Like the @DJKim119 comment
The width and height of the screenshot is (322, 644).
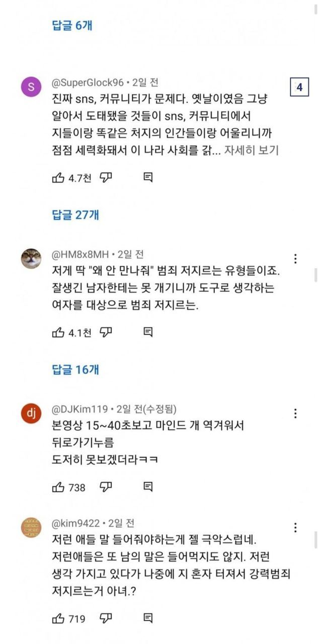tap(58, 487)
